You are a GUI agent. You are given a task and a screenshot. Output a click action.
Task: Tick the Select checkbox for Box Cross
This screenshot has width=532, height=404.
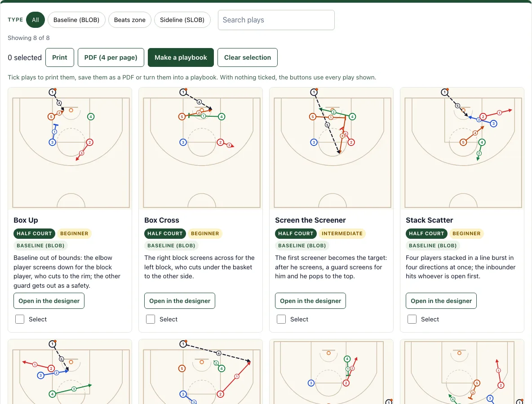coord(151,319)
